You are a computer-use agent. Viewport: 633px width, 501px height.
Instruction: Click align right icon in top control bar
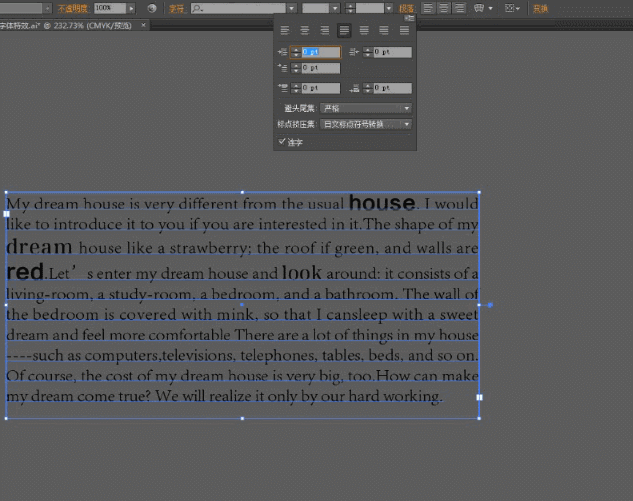[x=459, y=8]
